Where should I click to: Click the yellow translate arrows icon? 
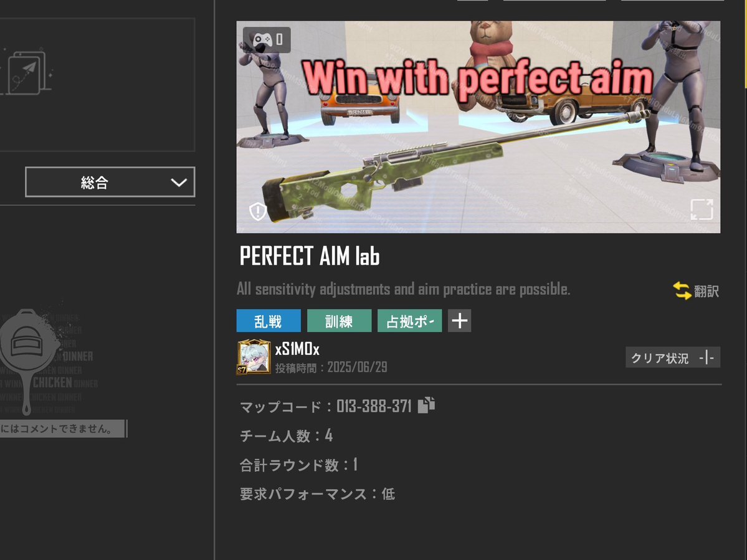point(682,290)
